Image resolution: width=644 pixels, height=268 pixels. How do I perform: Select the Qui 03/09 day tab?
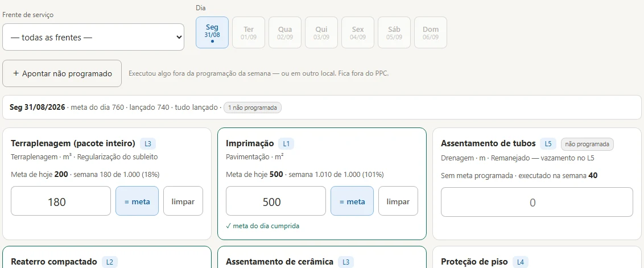point(321,32)
